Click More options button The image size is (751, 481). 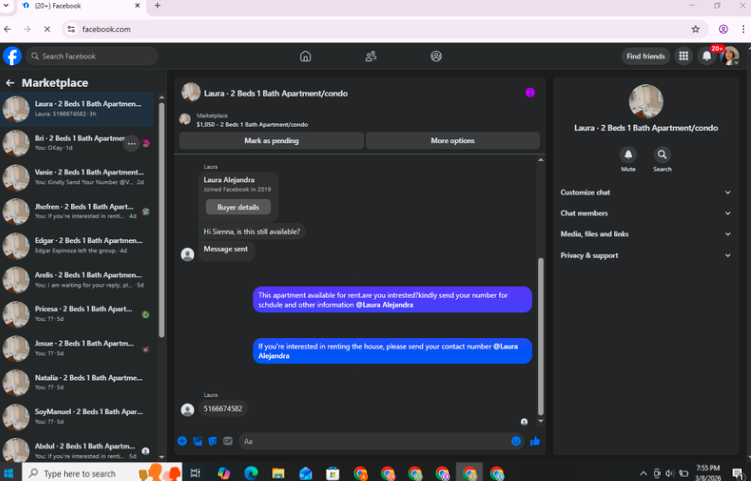[x=453, y=140]
